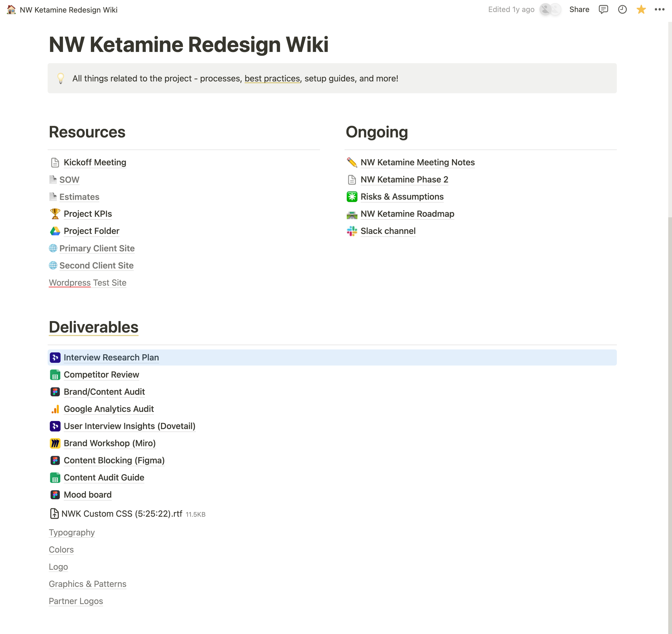
Task: Open the NWK Custom CSS rtf file
Action: coord(122,514)
